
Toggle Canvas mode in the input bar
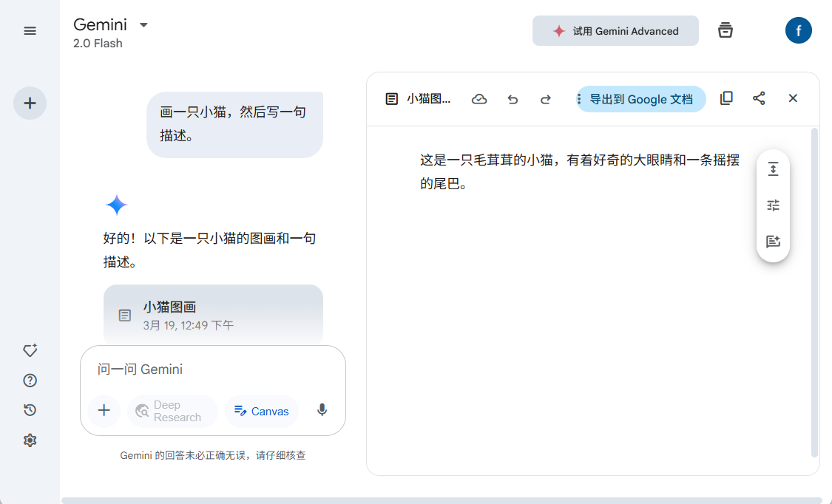pos(261,410)
